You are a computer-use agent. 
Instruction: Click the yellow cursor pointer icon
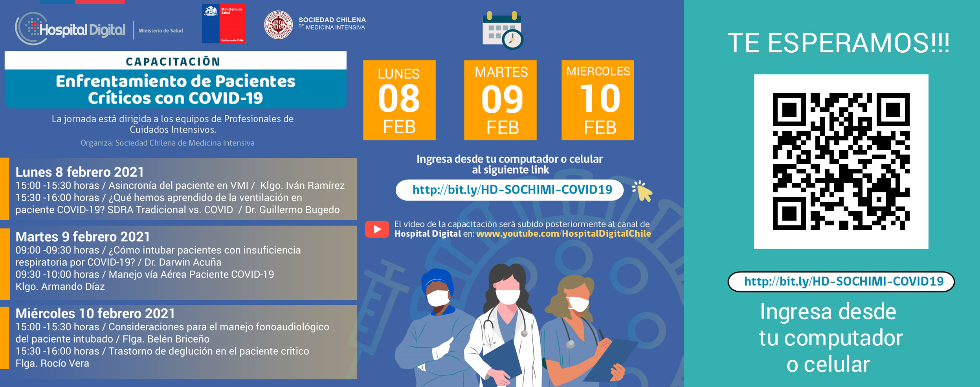pos(642,191)
